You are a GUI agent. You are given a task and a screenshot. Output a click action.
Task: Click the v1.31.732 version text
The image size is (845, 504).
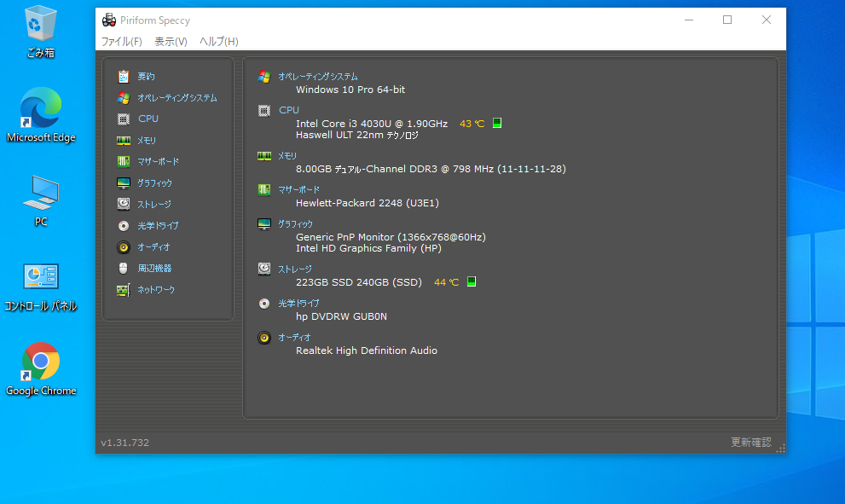click(125, 443)
